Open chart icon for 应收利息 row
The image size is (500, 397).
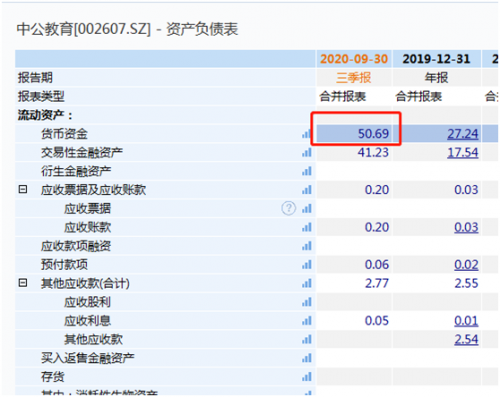coord(307,321)
